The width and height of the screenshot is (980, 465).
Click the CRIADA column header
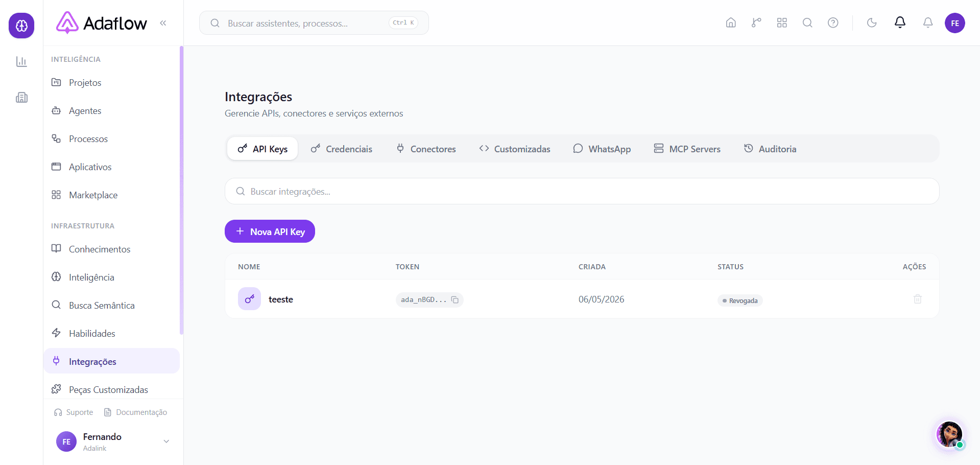tap(592, 267)
